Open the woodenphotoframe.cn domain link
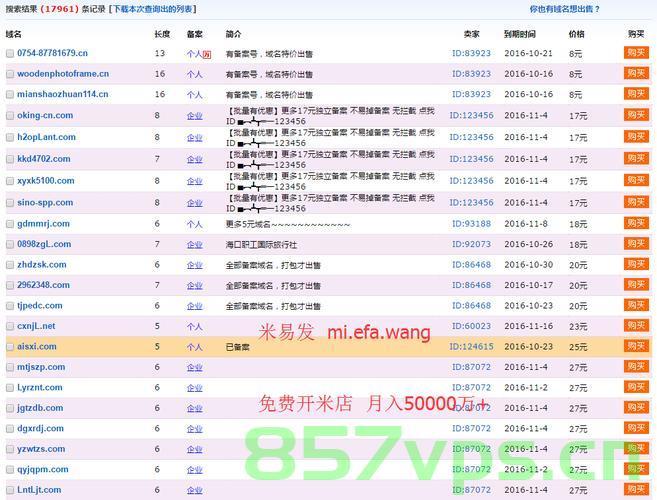 pos(63,74)
